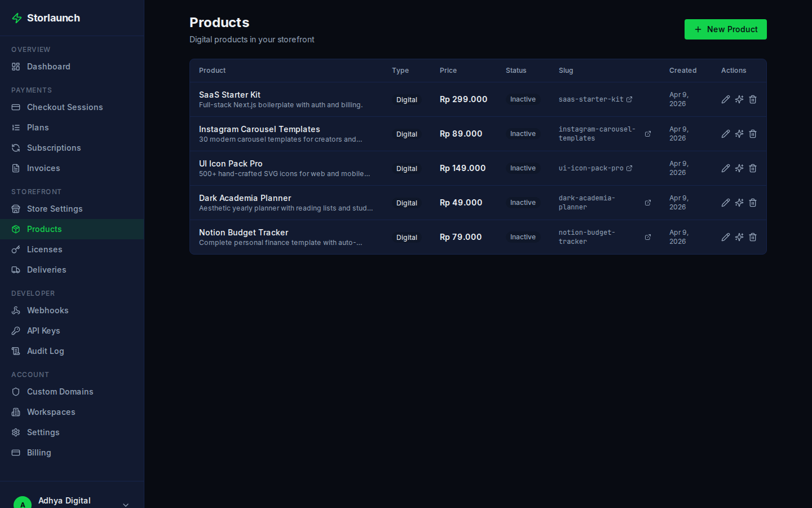
Task: Select the edit pencil for SaaS Starter Kit
Action: (x=726, y=99)
